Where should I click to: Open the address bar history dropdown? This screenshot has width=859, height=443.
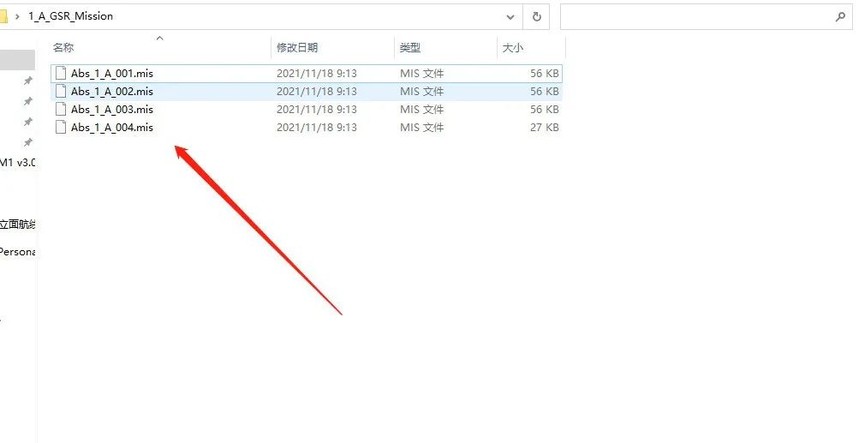[x=510, y=17]
